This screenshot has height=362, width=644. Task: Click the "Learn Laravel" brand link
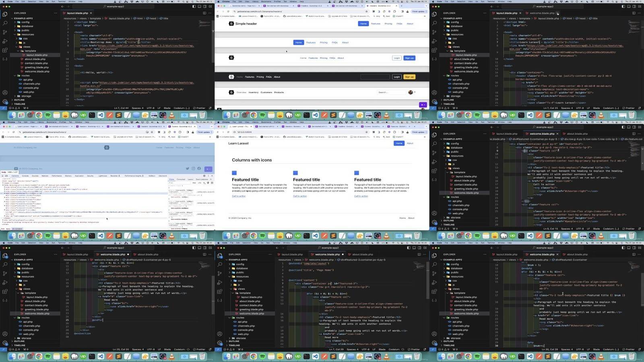[x=238, y=143]
